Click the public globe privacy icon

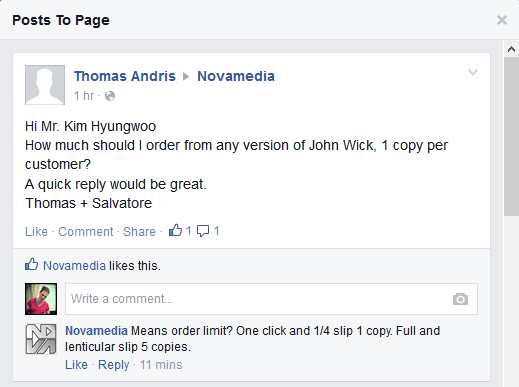click(x=110, y=96)
